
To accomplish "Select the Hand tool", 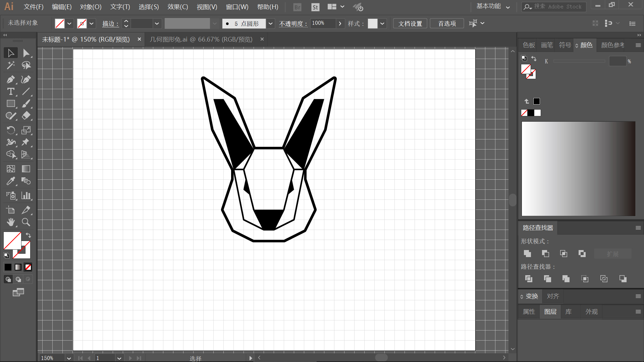I will 10,222.
